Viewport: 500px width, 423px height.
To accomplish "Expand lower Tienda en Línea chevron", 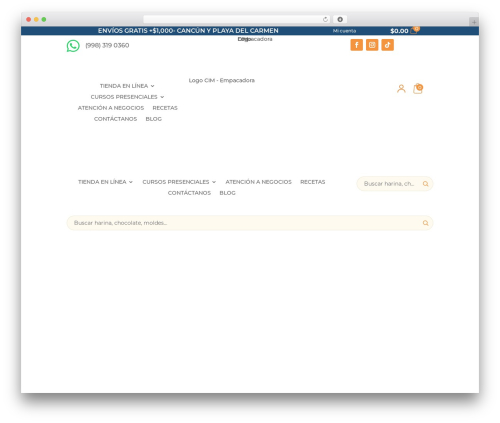I will coord(131,182).
